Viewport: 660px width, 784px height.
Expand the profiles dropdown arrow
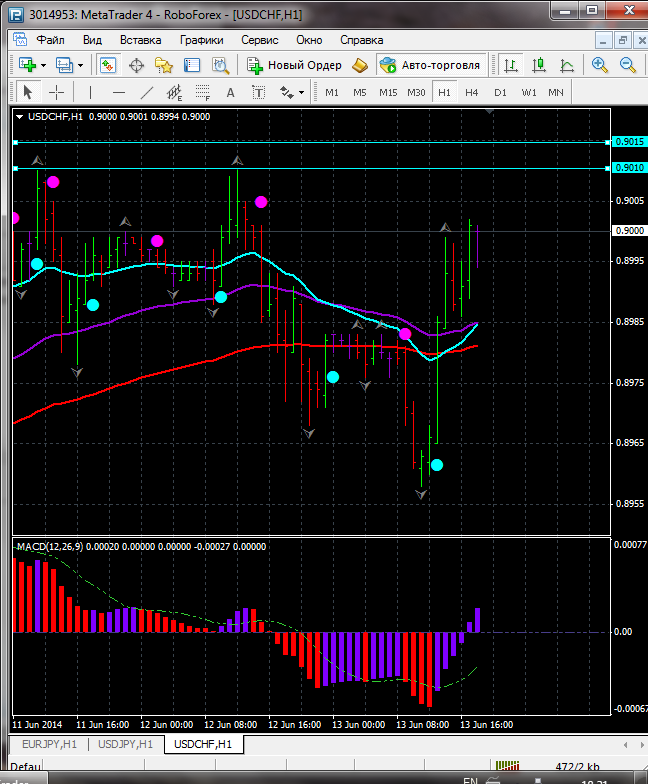81,65
